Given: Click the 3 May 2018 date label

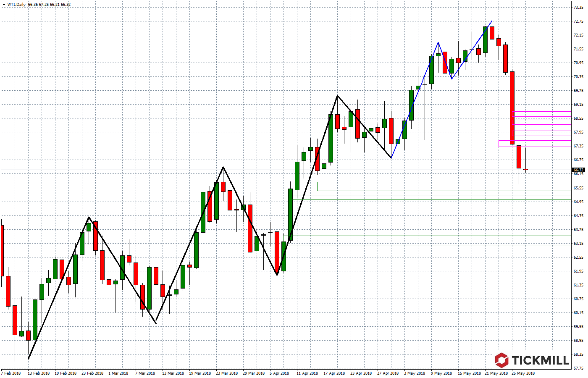Looking at the screenshot, I should pyautogui.click(x=415, y=373).
